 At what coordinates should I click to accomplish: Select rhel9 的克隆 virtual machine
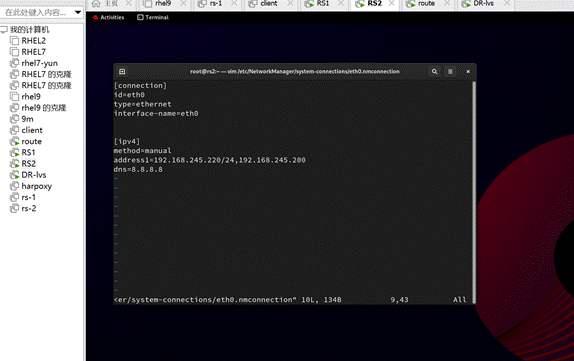pyautogui.click(x=44, y=108)
